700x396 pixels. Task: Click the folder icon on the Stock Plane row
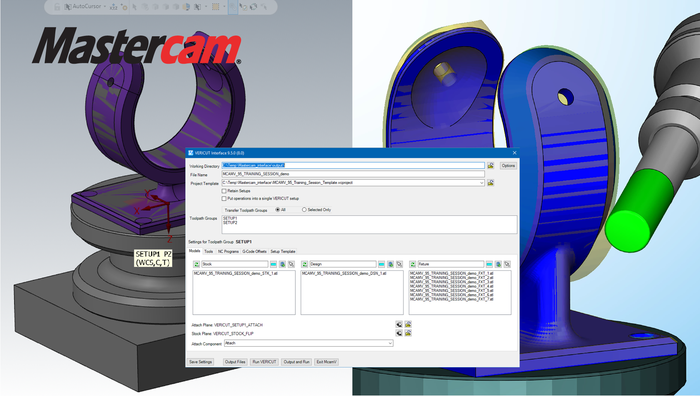coord(408,333)
